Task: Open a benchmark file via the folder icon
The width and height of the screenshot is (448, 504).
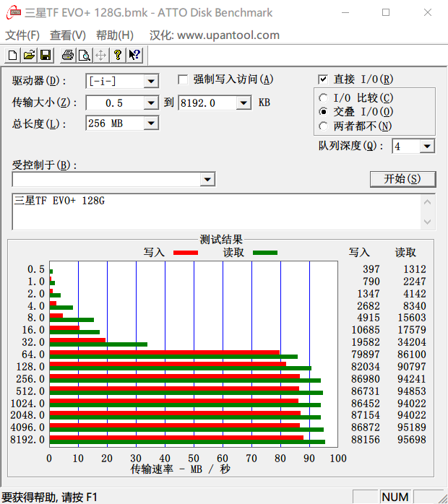Action: [29, 55]
